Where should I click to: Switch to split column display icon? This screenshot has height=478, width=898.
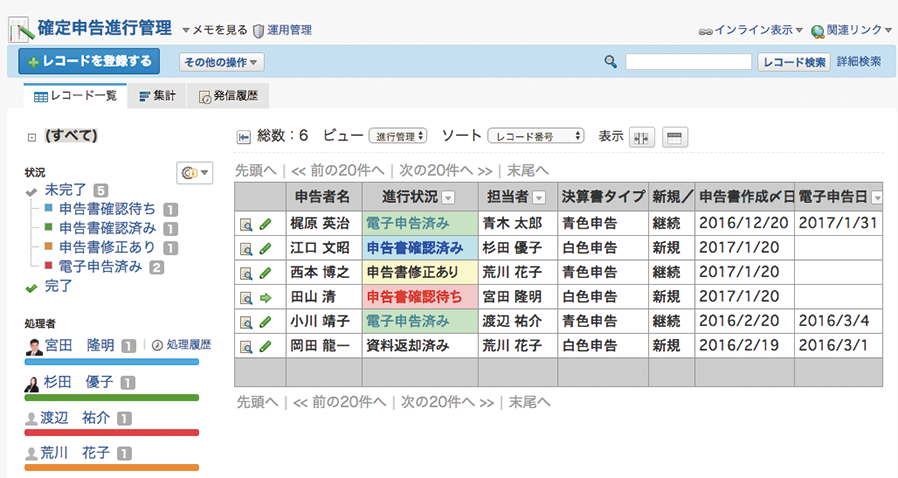[641, 137]
